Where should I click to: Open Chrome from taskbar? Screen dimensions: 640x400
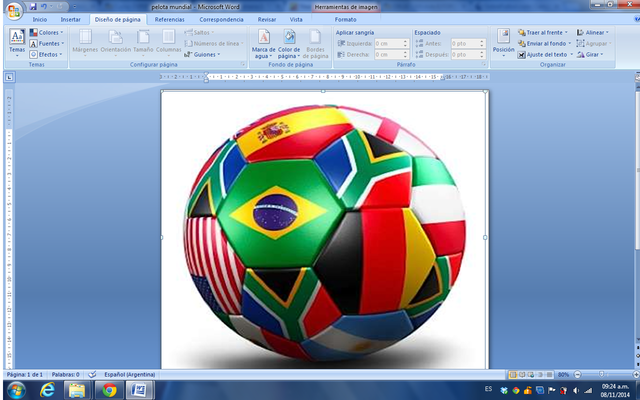(x=109, y=390)
